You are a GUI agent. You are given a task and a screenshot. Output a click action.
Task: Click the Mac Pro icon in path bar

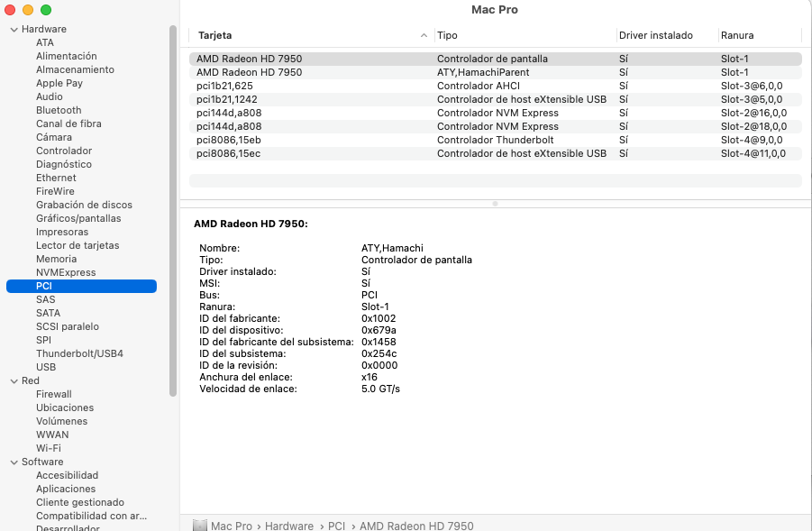pos(200,526)
